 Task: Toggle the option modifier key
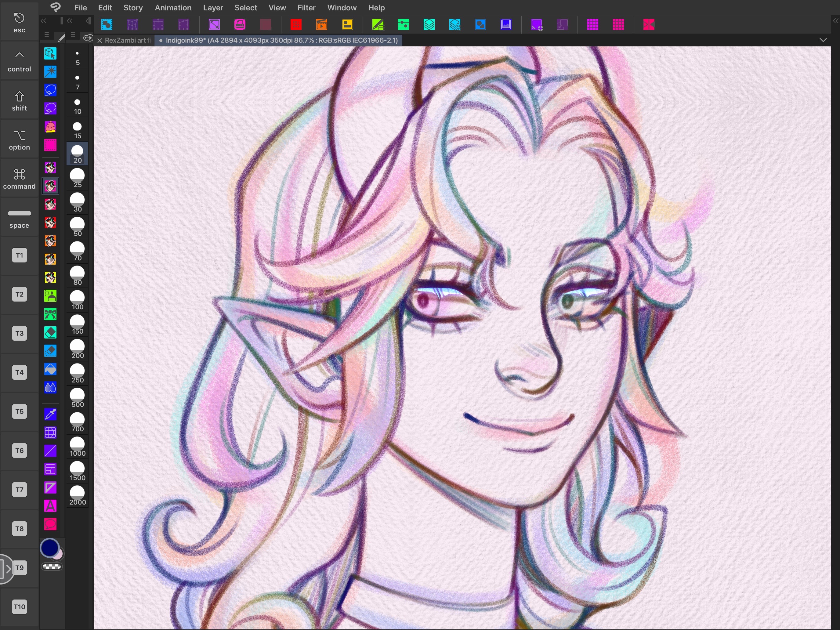click(x=19, y=139)
